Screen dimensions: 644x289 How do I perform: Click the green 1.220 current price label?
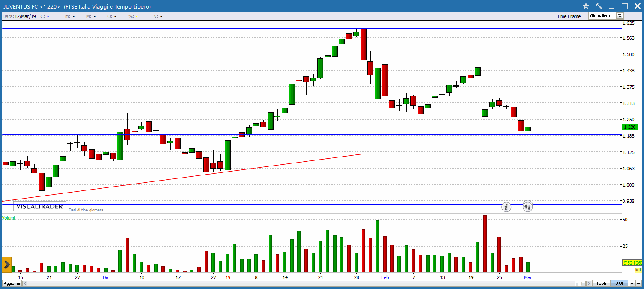point(629,127)
